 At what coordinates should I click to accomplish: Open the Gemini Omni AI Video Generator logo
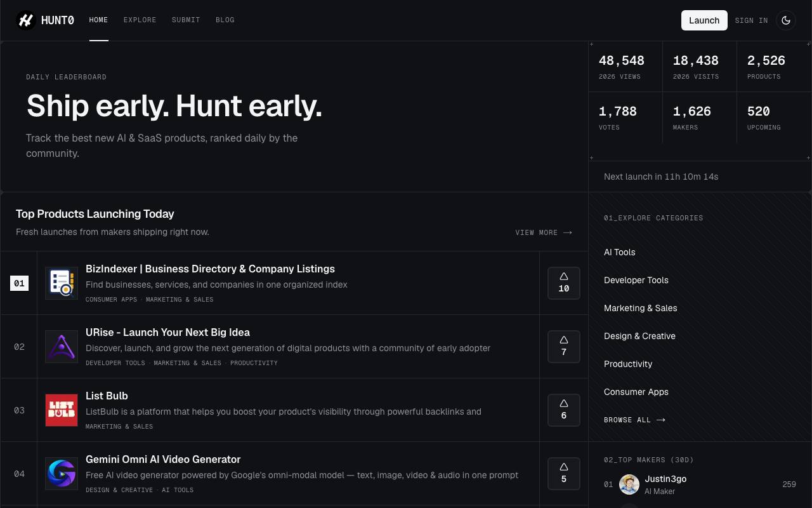62,474
